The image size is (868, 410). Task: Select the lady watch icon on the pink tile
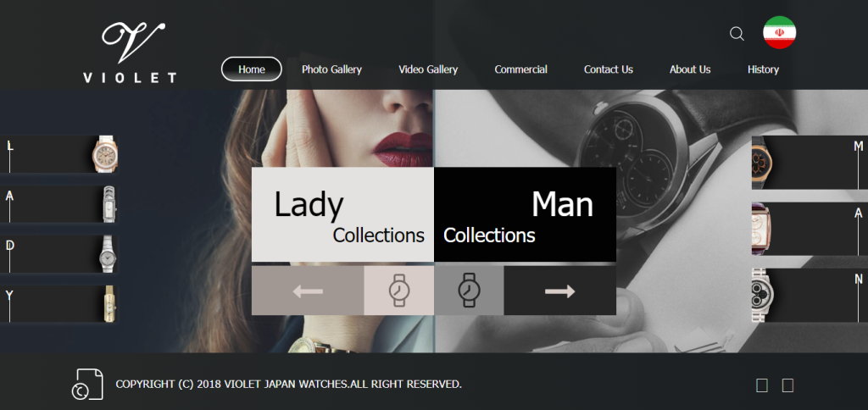point(399,291)
